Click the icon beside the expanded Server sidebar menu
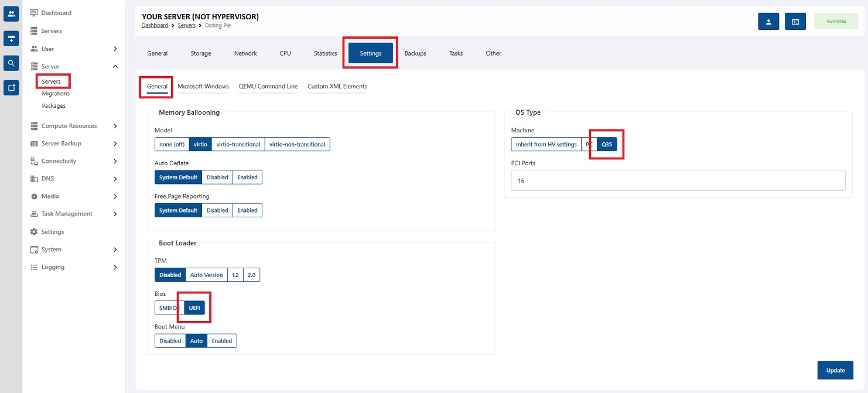Screen dimensions: 868x393 [x=34, y=67]
